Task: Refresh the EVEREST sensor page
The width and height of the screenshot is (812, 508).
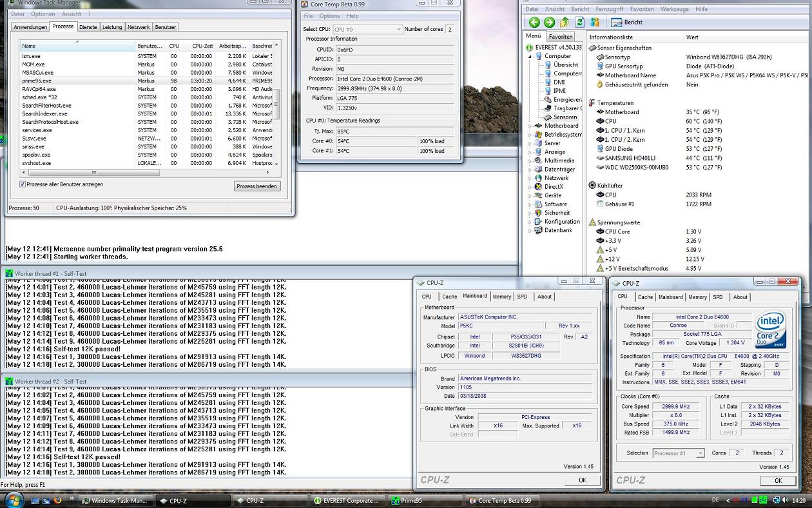Action: click(579, 23)
